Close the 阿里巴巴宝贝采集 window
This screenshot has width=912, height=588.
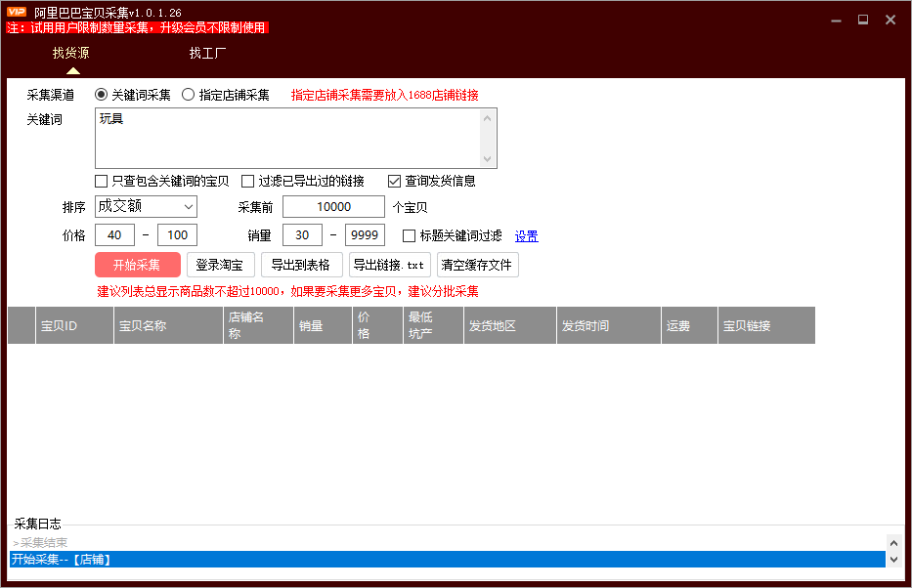coord(890,20)
